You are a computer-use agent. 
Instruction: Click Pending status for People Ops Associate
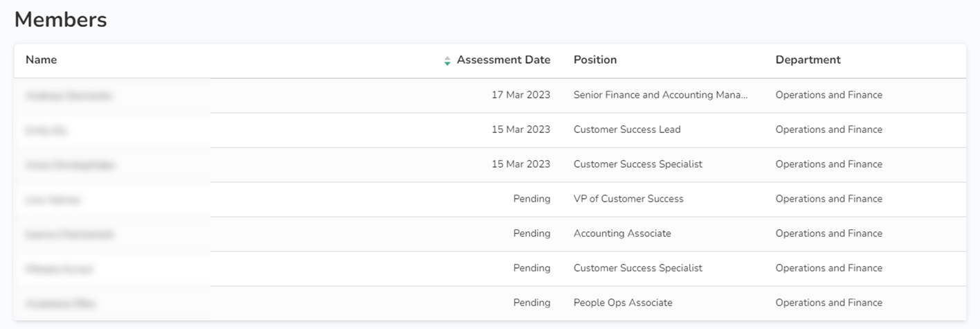pos(532,303)
